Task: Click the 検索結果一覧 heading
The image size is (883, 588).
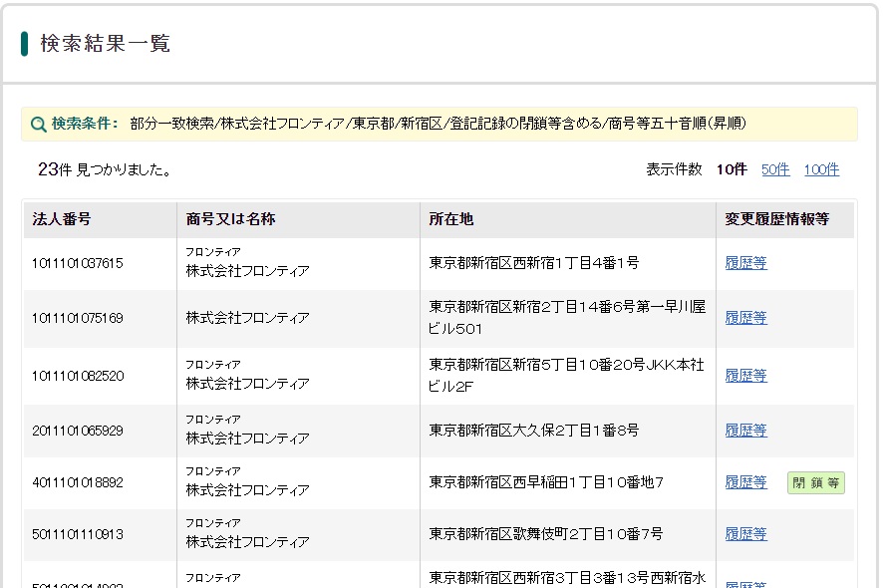Action: tap(106, 44)
